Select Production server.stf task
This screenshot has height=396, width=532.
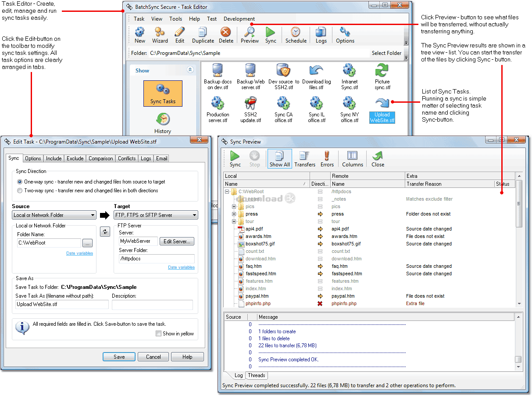[x=218, y=109]
